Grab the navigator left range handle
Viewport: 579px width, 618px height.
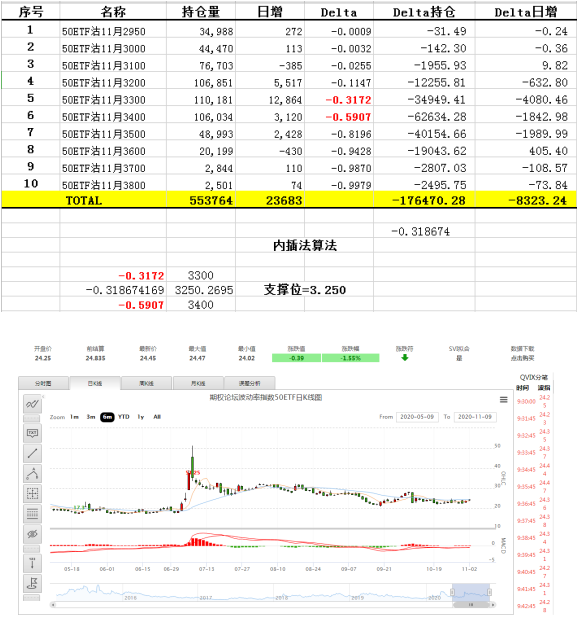452,592
